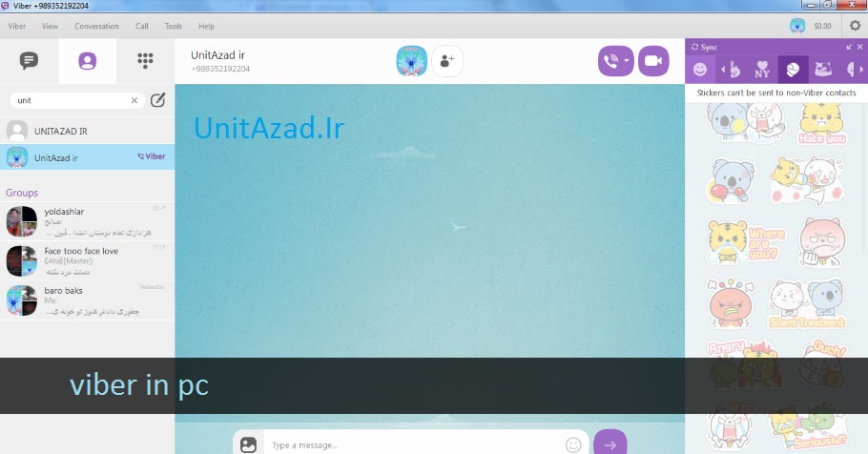Open the baro baks group chat

(88, 300)
